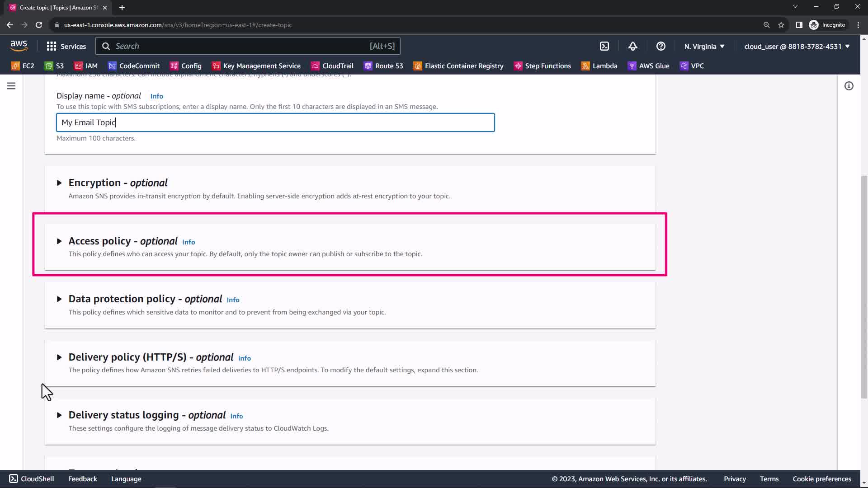Viewport: 868px width, 488px height.
Task: Click inside the Display name input field
Action: [x=275, y=122]
